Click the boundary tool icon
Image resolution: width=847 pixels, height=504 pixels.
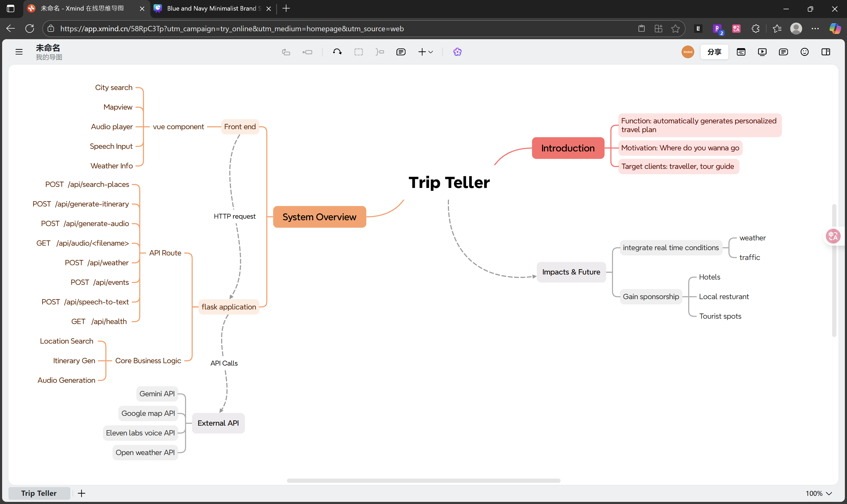click(x=359, y=52)
